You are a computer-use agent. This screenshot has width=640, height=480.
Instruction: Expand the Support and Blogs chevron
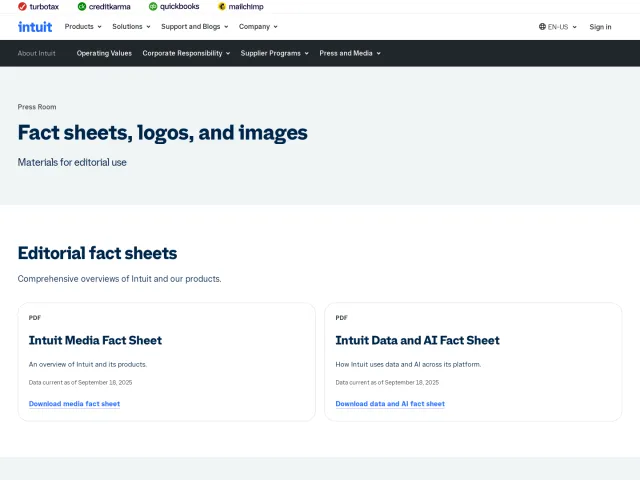226,27
